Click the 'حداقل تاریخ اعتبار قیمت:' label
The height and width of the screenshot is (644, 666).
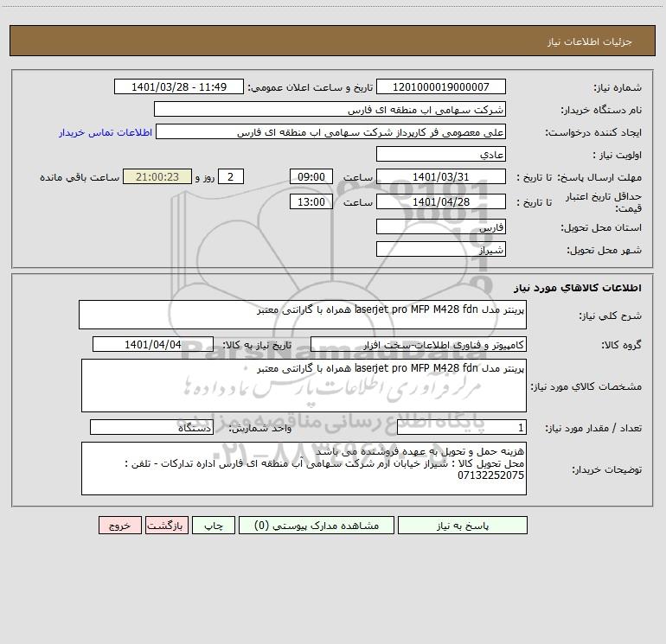[x=604, y=202]
